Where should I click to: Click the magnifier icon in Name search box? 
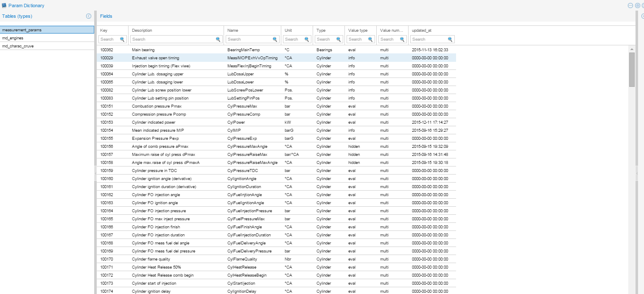coord(275,39)
